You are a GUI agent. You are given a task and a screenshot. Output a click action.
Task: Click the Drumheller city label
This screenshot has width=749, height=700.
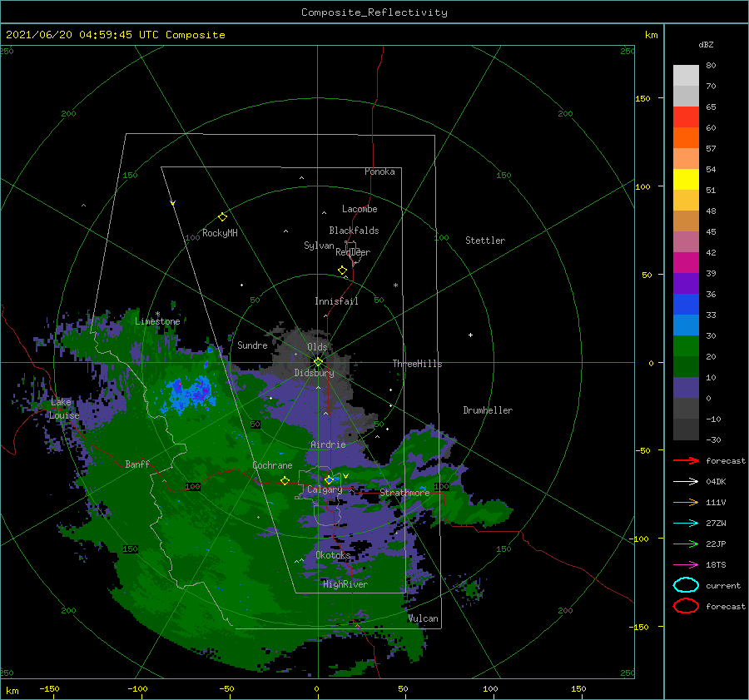point(488,410)
